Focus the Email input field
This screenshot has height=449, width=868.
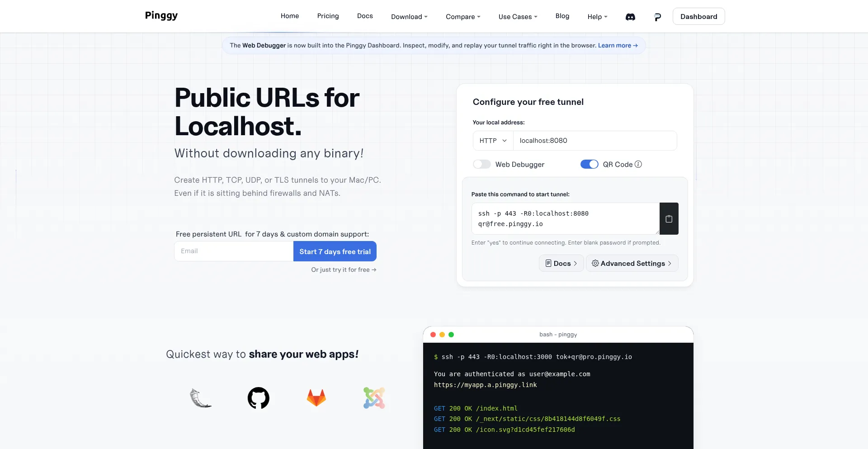pos(234,251)
